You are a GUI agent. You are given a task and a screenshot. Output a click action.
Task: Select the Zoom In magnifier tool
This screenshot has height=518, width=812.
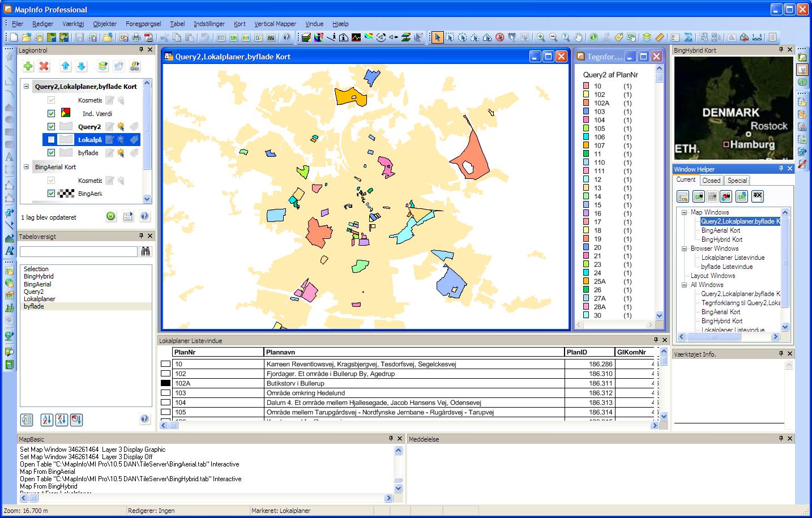click(541, 37)
